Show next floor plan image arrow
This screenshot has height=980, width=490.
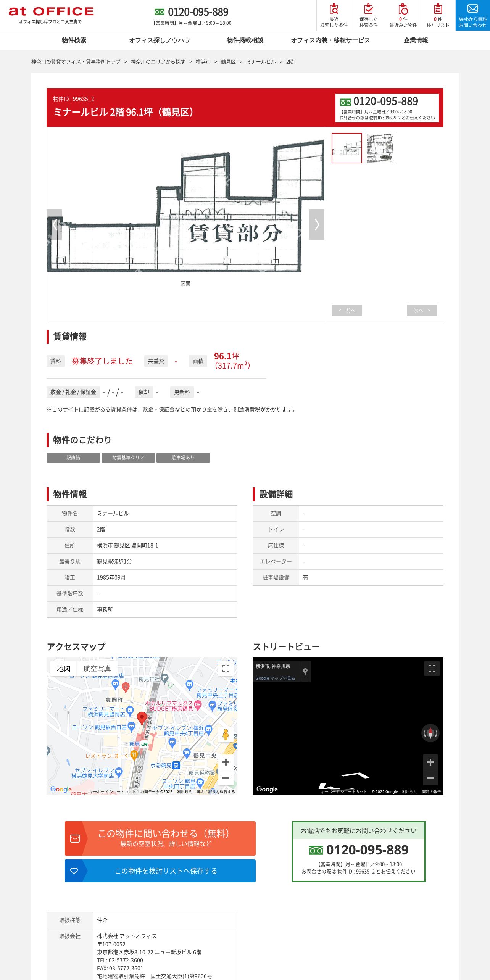[316, 224]
